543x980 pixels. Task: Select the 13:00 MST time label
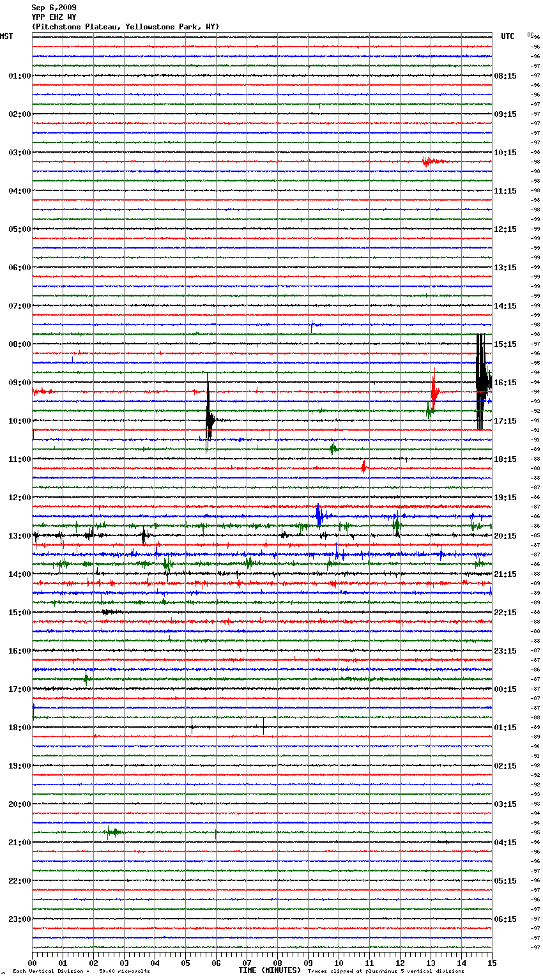[19, 536]
